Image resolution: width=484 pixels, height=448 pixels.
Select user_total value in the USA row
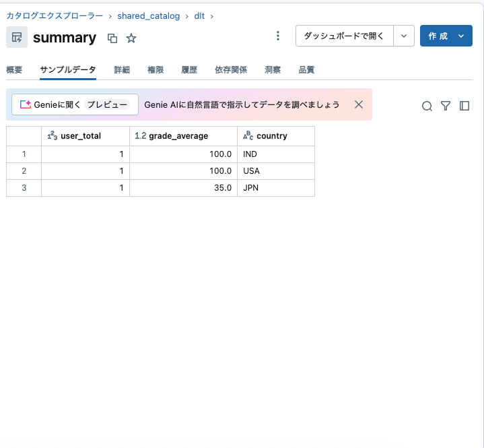tap(85, 171)
